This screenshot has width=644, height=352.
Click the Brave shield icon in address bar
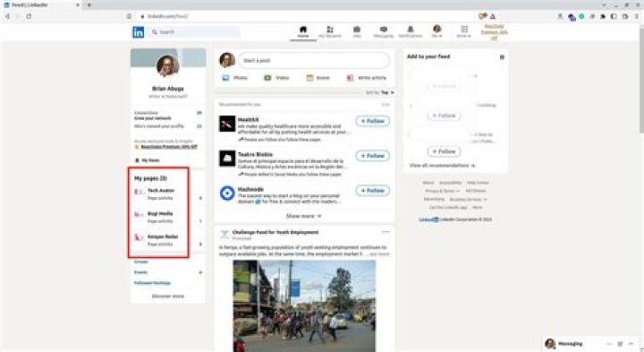click(481, 16)
